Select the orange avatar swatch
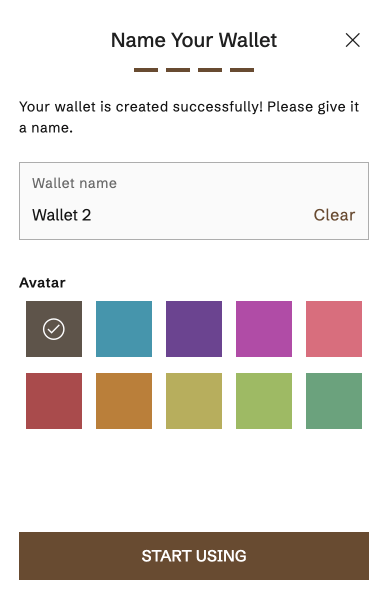Viewport: 386px width, 596px height. (124, 401)
